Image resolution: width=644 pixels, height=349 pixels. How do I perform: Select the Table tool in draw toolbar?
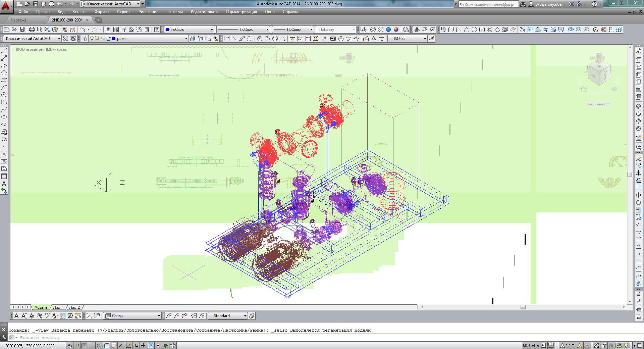(4, 176)
